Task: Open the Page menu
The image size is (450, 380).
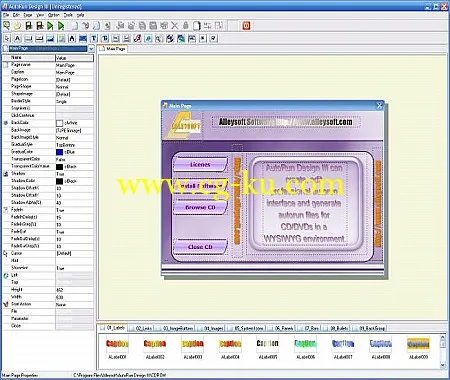Action: (28, 15)
